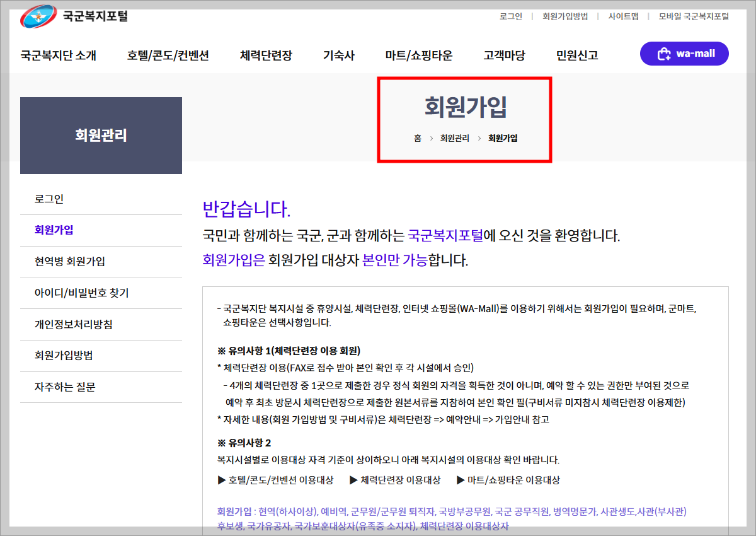This screenshot has width=756, height=536.
Task: Open the 기숙사 navigation tab
Action: click(x=338, y=55)
